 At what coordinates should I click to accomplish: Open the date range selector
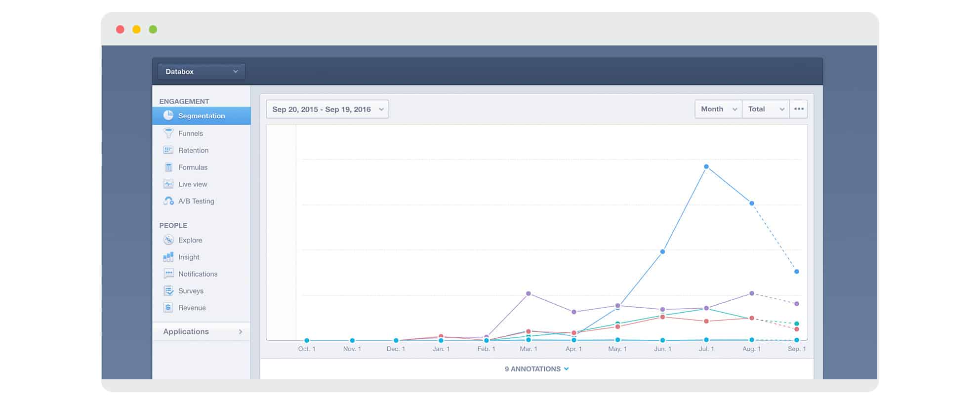(327, 109)
